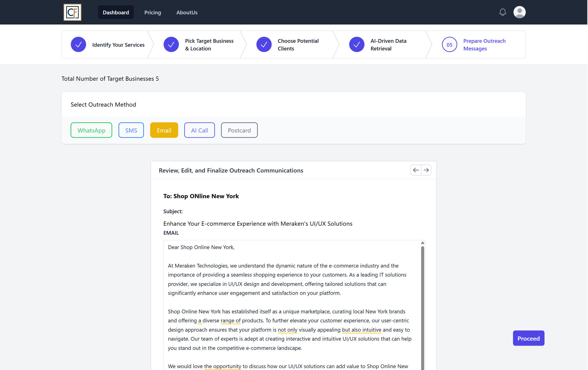Click the AI-Driven Data Retrieval checkmark circle
This screenshot has width=588, height=370.
click(x=357, y=44)
